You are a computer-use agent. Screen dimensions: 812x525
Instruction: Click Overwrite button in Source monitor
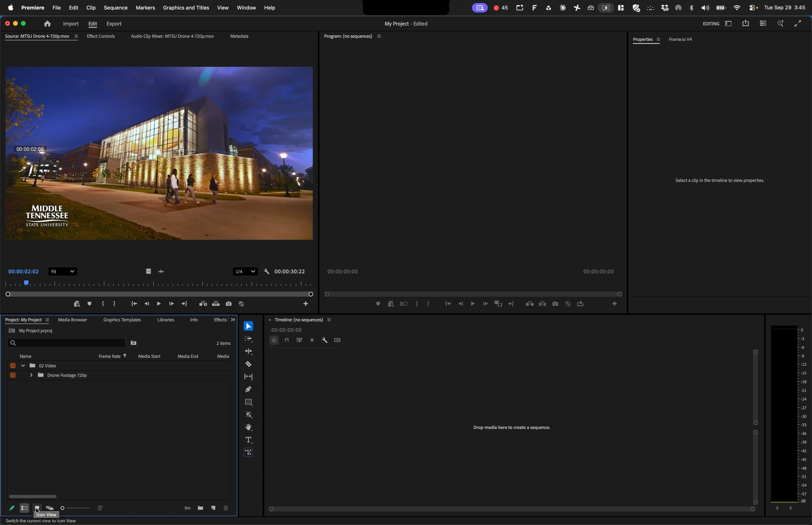(x=216, y=304)
